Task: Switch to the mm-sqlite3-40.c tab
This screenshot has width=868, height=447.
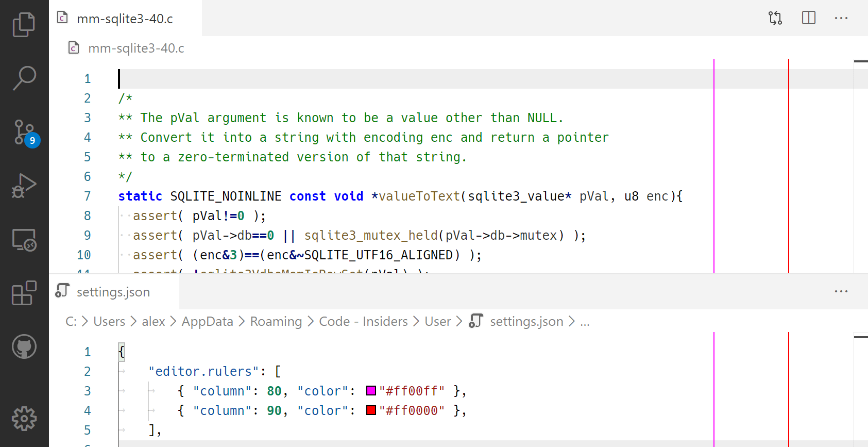Action: point(125,19)
